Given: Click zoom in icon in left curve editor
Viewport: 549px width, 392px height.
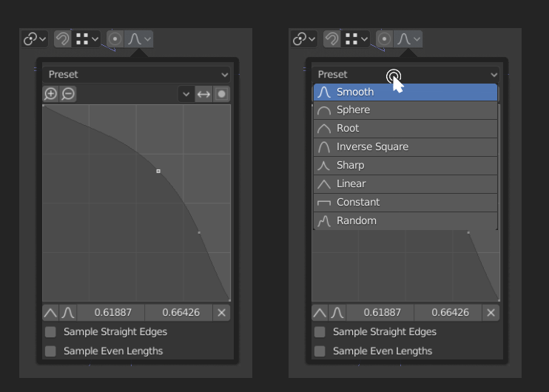Looking at the screenshot, I should point(51,94).
